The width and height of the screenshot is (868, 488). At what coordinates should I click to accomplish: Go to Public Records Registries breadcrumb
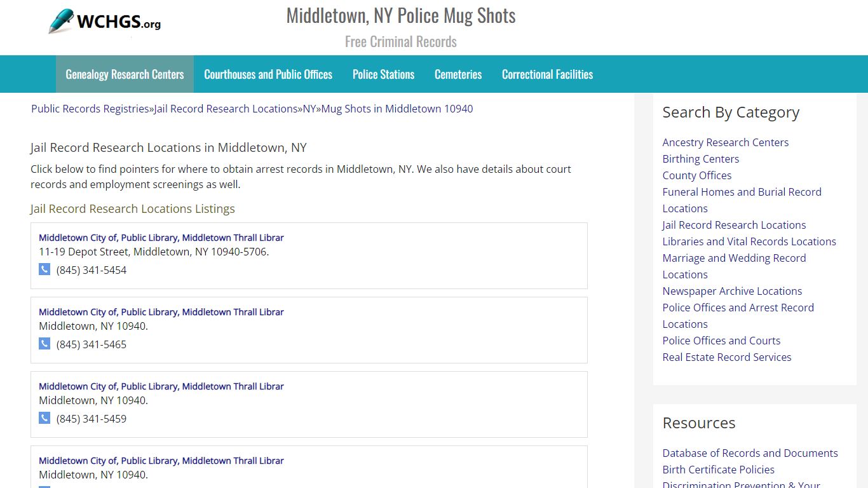tap(90, 109)
